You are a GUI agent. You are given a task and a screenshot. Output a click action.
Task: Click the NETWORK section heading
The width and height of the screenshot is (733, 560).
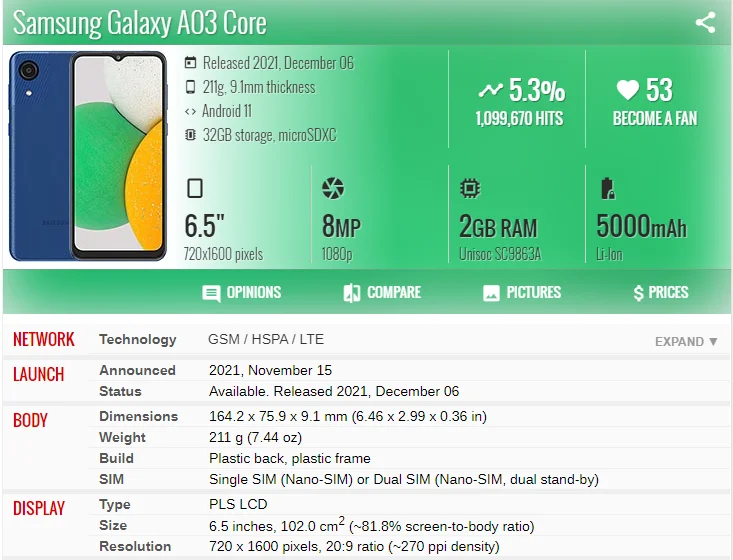click(43, 339)
